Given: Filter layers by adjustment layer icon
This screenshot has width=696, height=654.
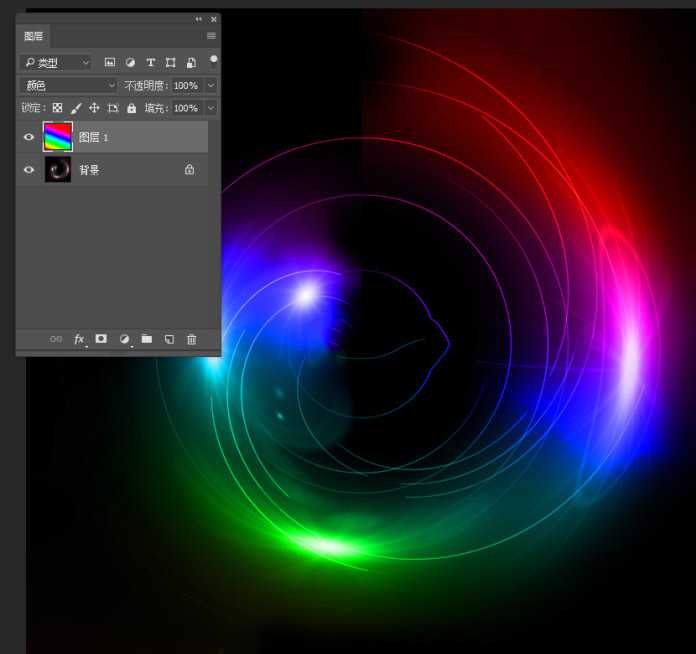Looking at the screenshot, I should pyautogui.click(x=130, y=63).
